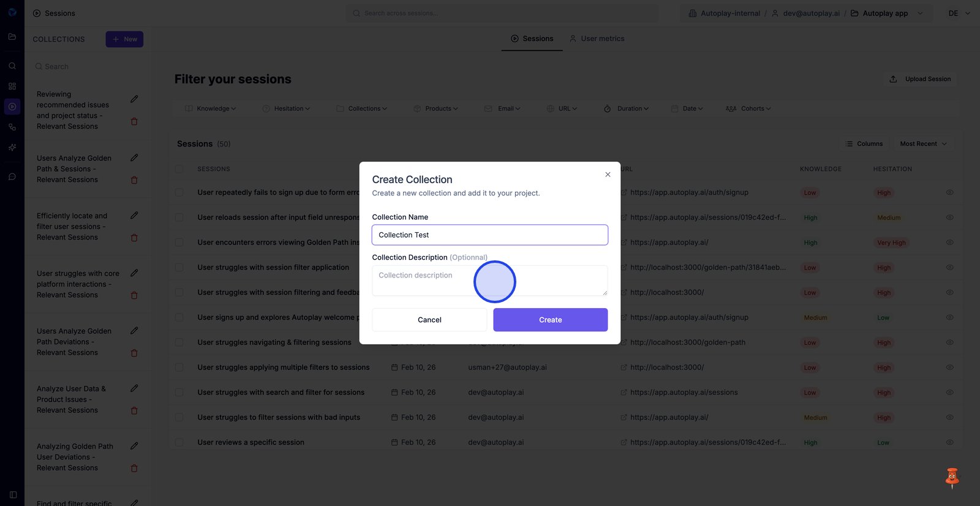
Task: Click the search icon in left sidebar
Action: click(x=12, y=66)
